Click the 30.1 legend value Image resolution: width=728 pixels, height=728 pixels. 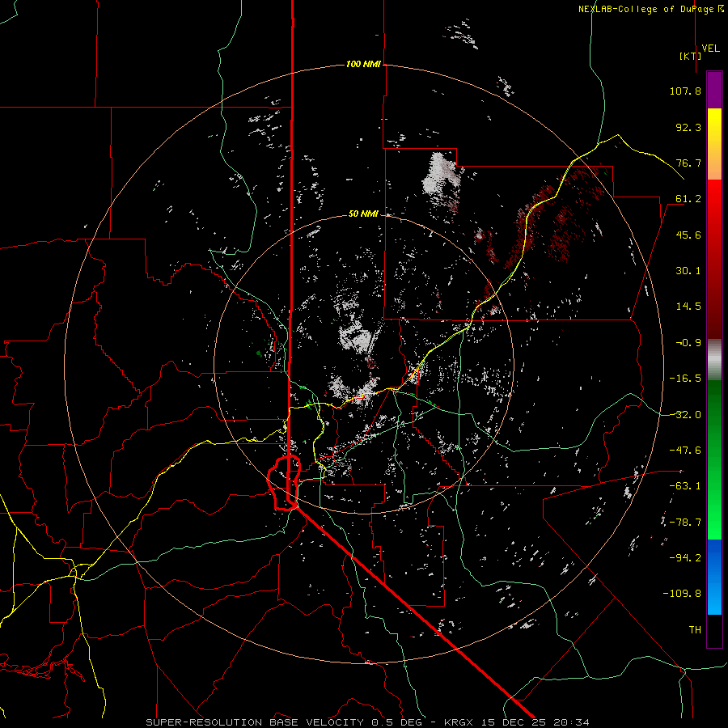pyautogui.click(x=688, y=271)
